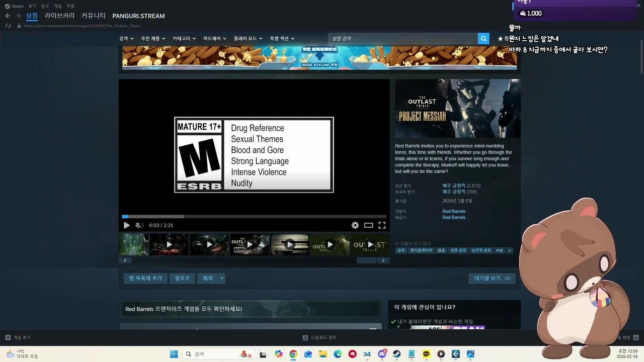Open video settings gear icon
The width and height of the screenshot is (644, 362).
click(355, 225)
